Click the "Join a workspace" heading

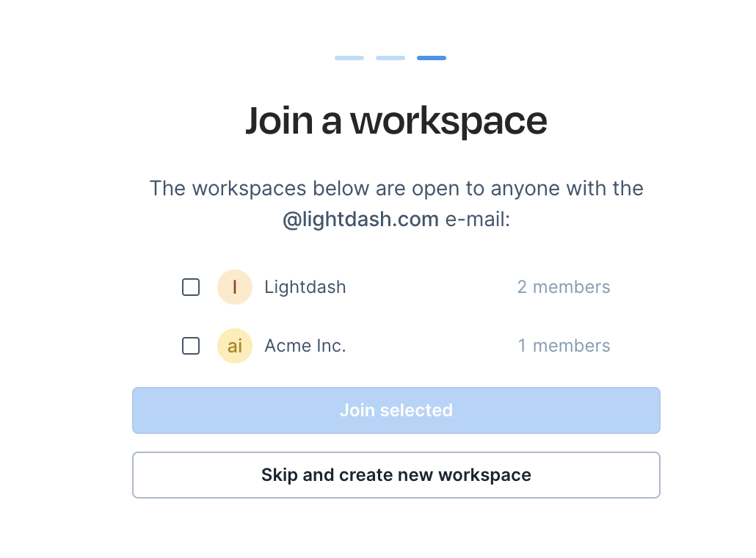point(396,120)
